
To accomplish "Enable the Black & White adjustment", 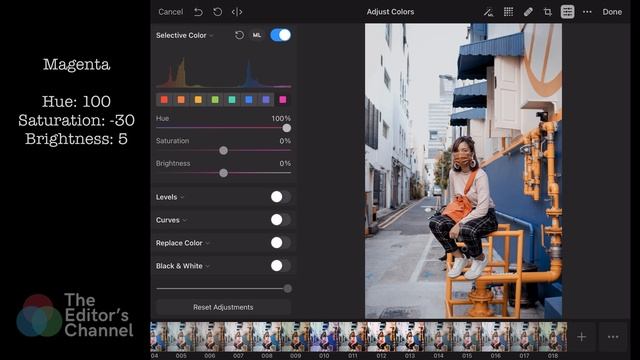I will tap(280, 266).
